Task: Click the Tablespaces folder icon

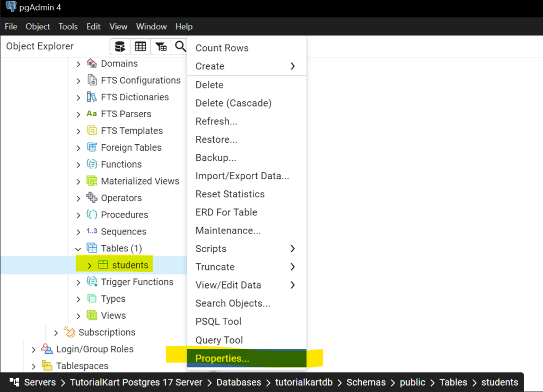Action: (47, 365)
